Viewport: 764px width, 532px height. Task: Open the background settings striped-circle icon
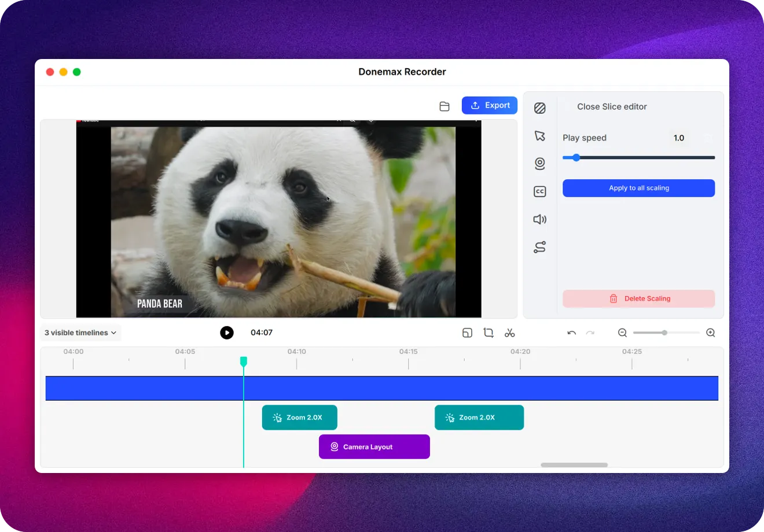[540, 108]
